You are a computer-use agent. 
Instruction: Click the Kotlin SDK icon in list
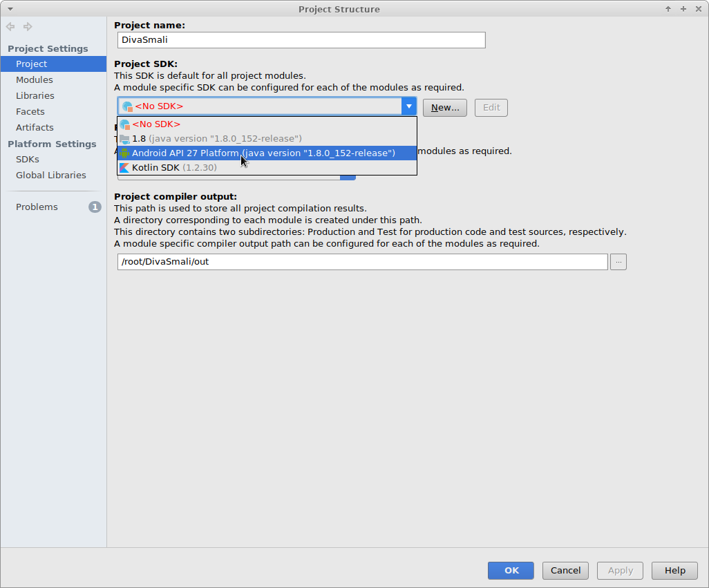[x=124, y=168]
